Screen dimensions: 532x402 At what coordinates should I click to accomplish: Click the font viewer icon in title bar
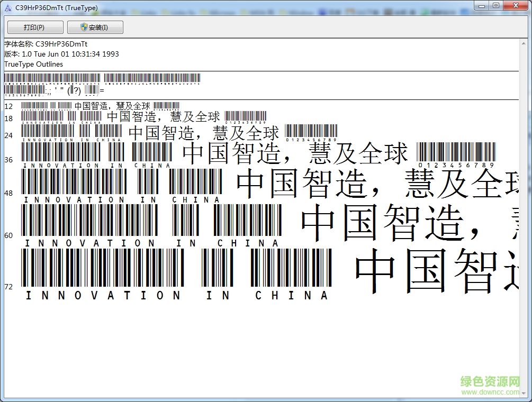point(7,7)
